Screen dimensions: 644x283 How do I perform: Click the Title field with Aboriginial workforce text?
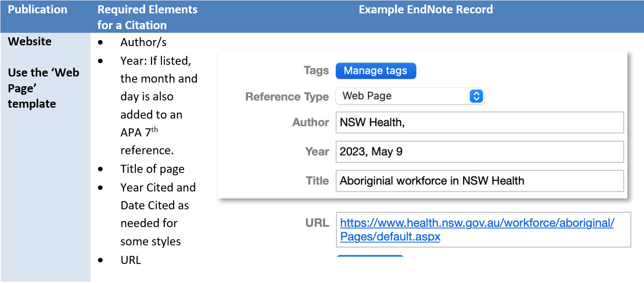click(x=479, y=181)
